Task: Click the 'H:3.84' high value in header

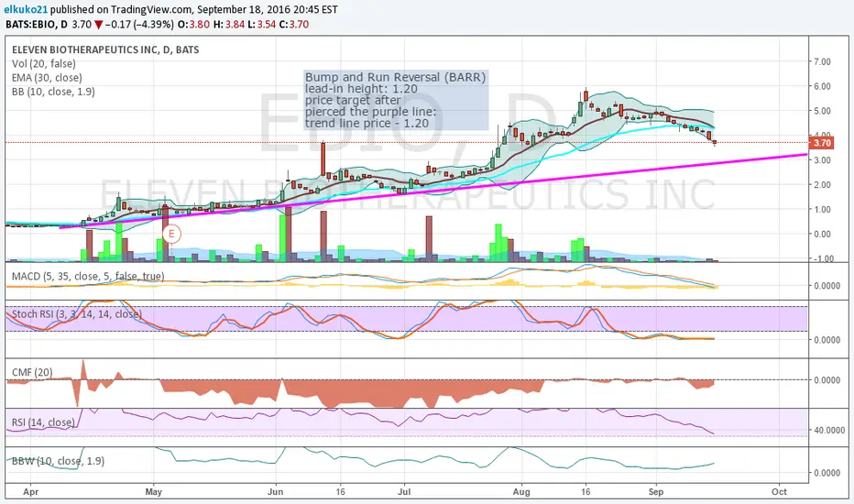Action: pyautogui.click(x=231, y=24)
